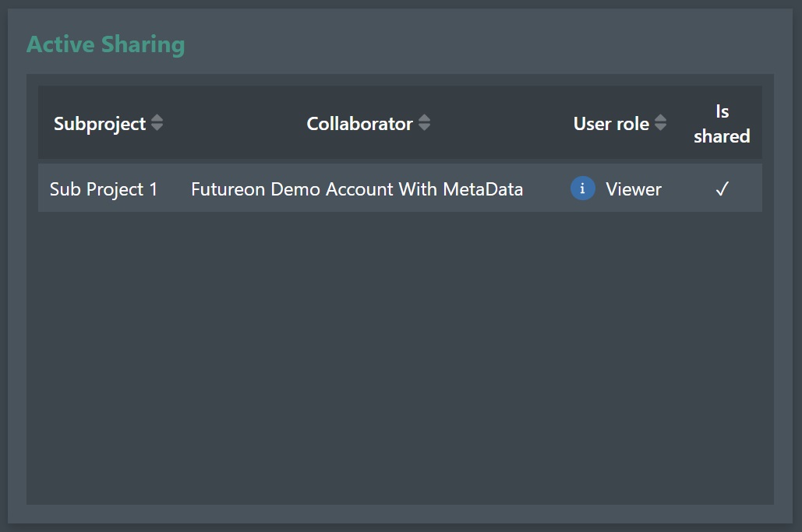
Task: Click the Subproject column header label
Action: coord(100,124)
